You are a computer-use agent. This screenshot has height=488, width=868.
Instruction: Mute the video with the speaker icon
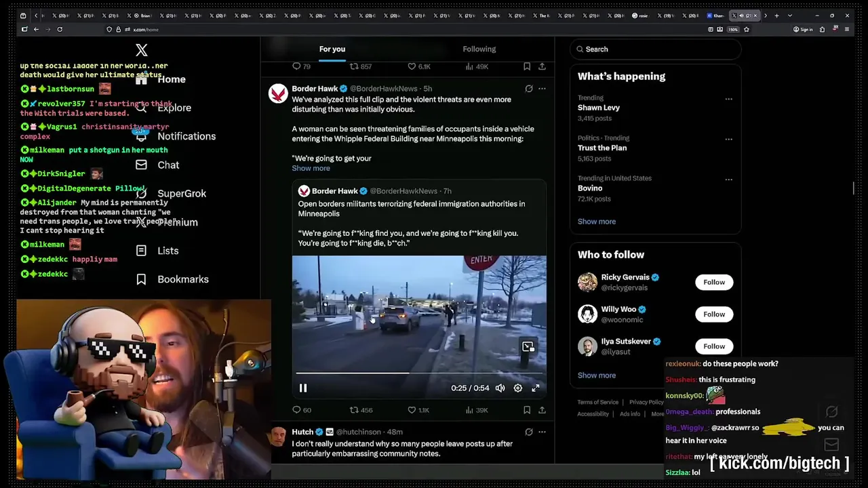500,388
